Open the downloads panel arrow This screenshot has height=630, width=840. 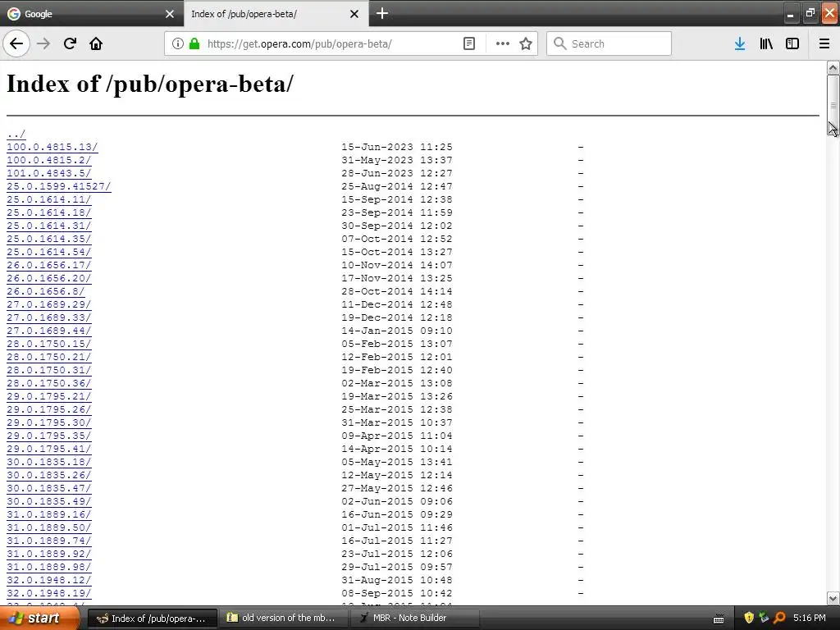tap(740, 43)
